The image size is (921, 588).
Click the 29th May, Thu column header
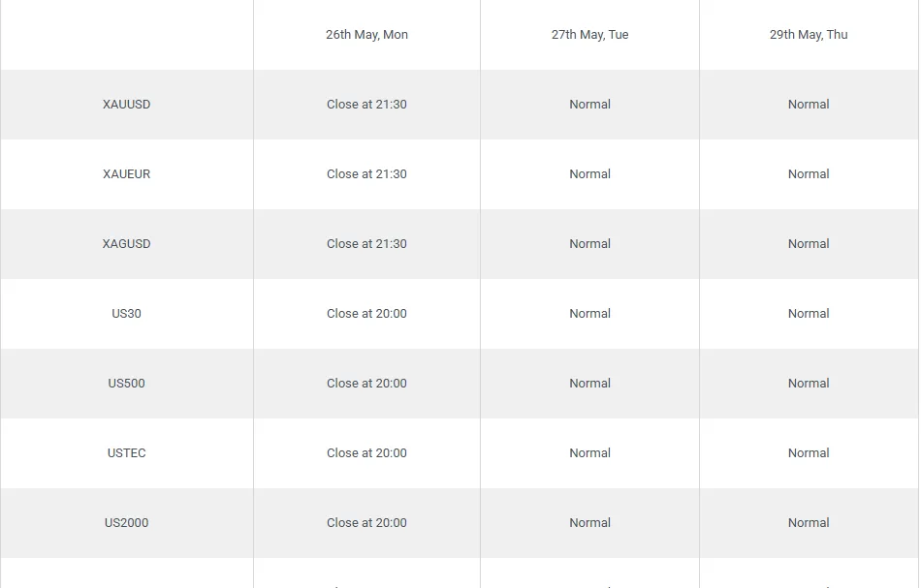click(x=809, y=35)
